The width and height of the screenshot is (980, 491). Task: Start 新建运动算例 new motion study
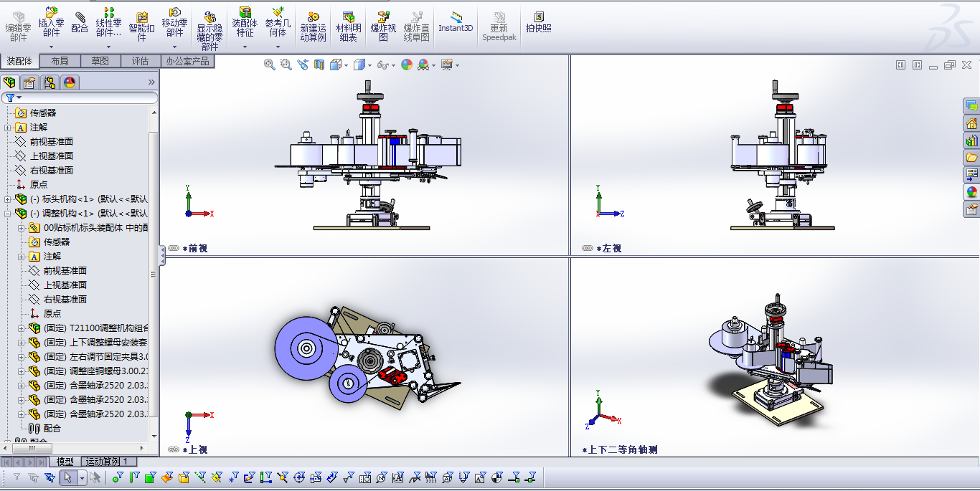click(x=313, y=26)
